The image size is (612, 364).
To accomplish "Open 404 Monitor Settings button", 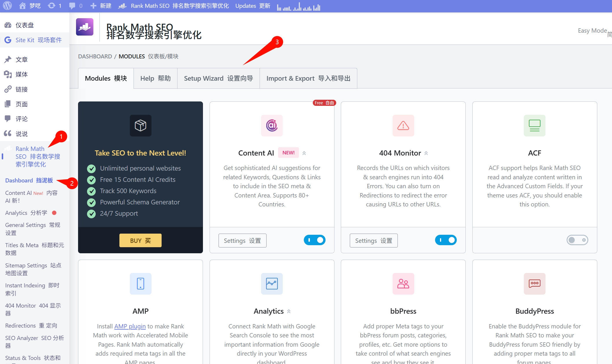I will (374, 241).
